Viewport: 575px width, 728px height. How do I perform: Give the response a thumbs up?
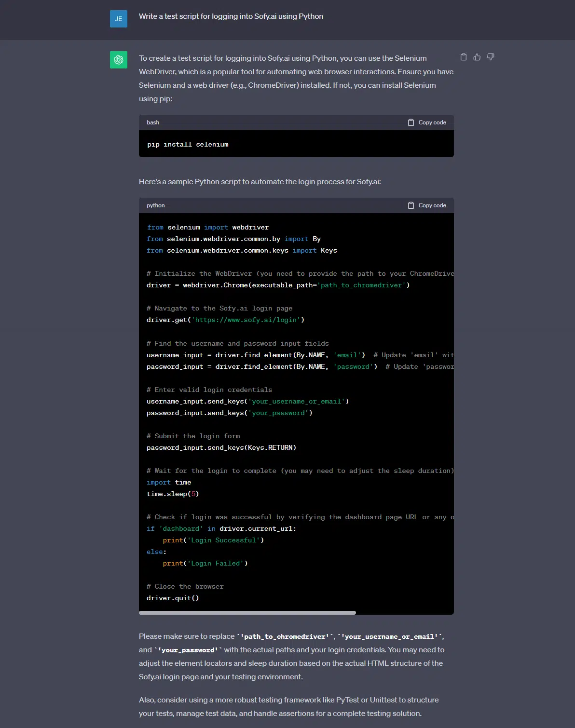(x=477, y=57)
